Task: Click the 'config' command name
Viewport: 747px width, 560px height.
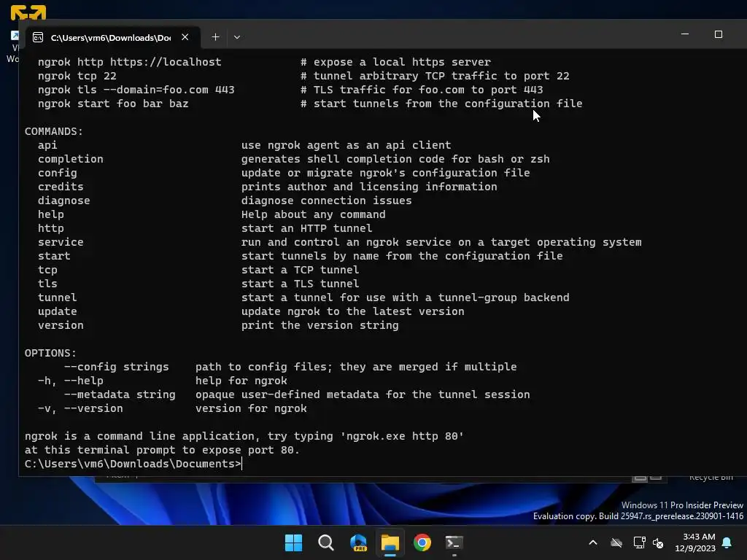Action: pyautogui.click(x=57, y=173)
